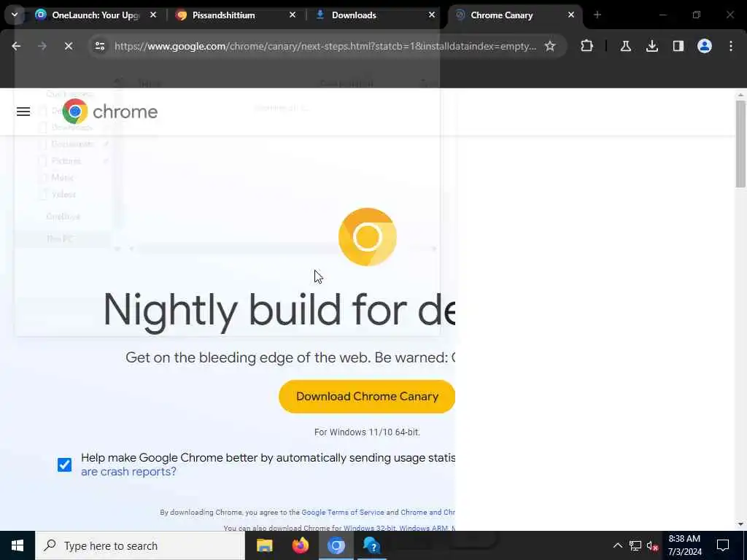Click the Download Chrome Canary button
This screenshot has height=560, width=747.
point(367,397)
